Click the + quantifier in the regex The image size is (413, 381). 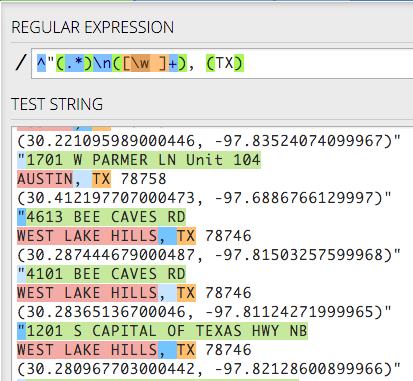[173, 63]
